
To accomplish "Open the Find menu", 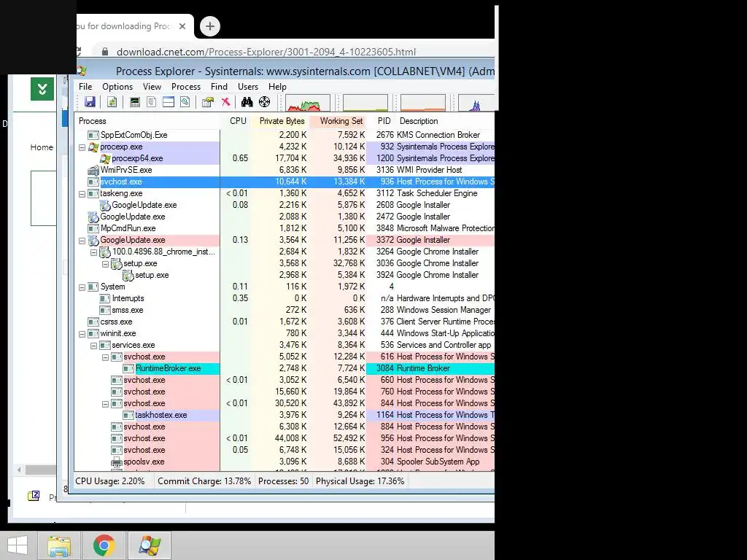I will pyautogui.click(x=219, y=87).
